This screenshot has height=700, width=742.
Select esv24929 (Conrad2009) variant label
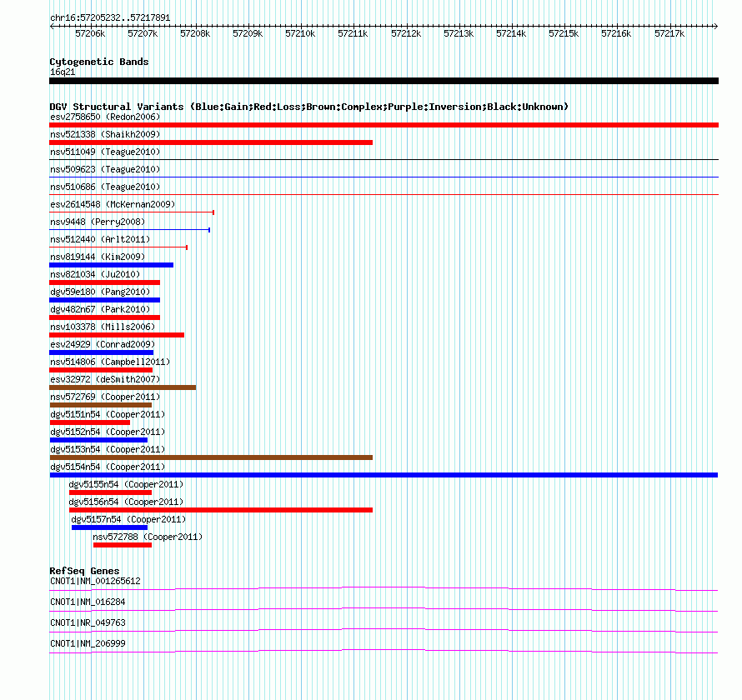tap(103, 344)
